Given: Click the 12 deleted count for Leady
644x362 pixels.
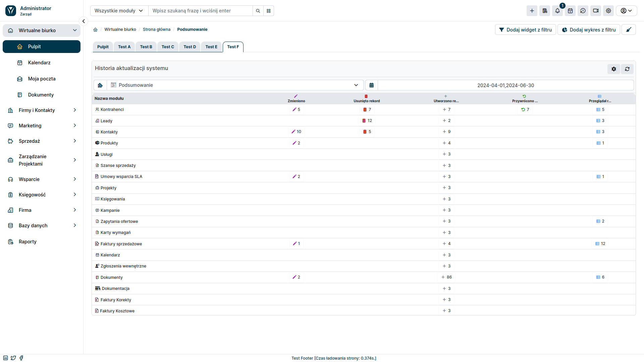Looking at the screenshot, I should pos(367,121).
